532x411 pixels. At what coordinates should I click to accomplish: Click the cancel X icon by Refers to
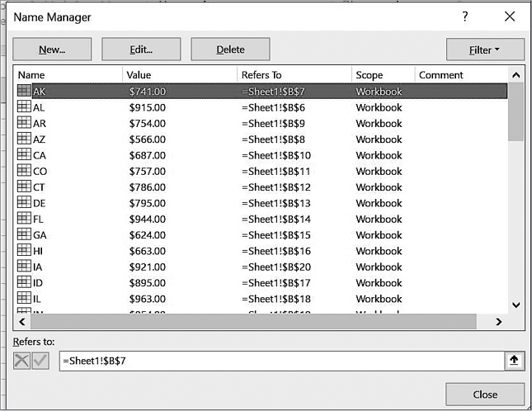tap(22, 361)
